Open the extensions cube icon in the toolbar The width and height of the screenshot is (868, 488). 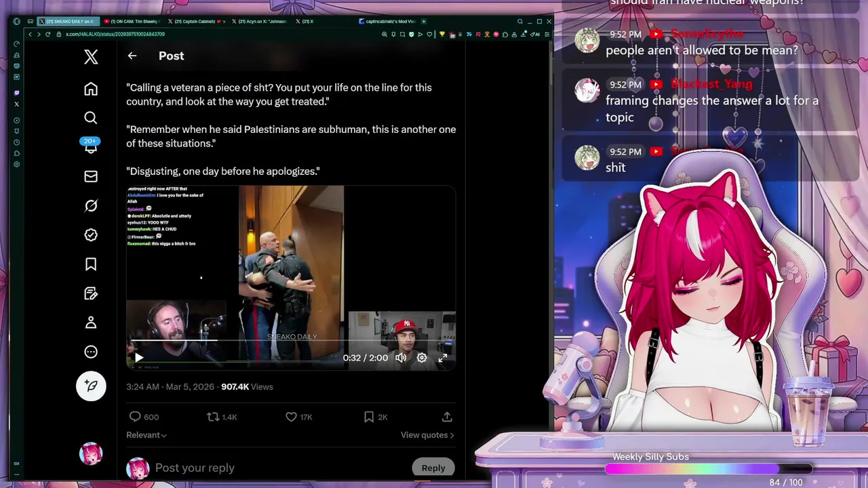click(505, 34)
